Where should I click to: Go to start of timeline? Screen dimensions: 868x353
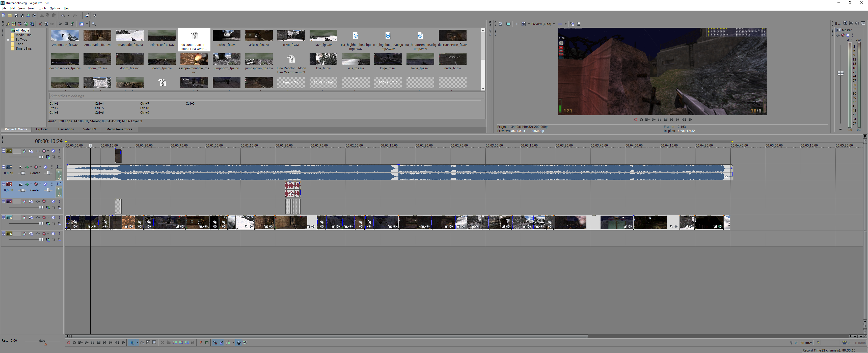(x=105, y=343)
